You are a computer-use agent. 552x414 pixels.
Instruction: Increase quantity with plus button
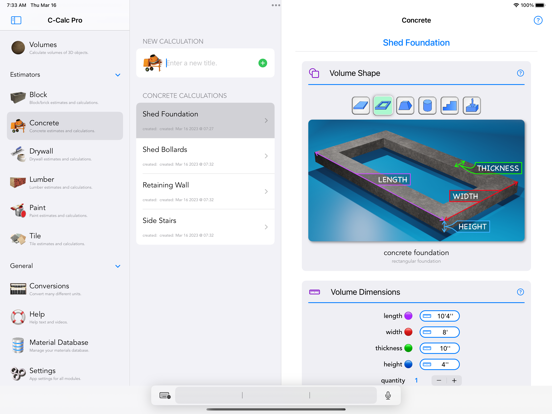pos(454,381)
